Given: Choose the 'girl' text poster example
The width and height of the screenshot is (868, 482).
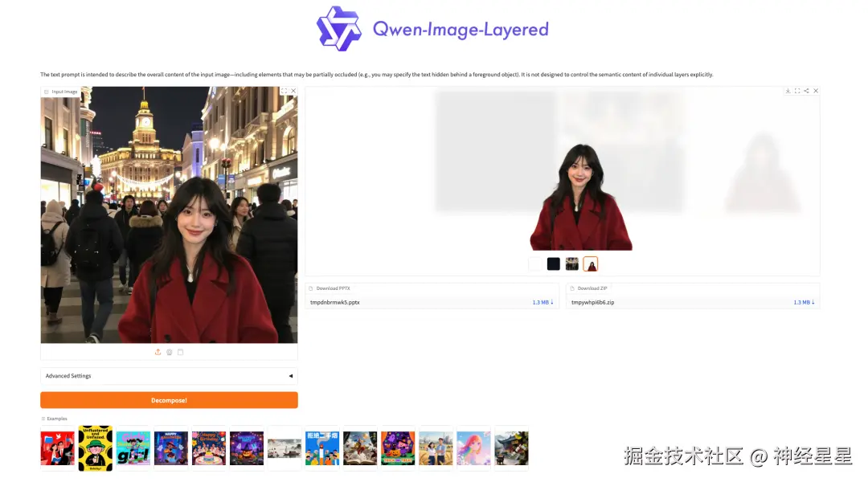Looking at the screenshot, I should coord(133,448).
